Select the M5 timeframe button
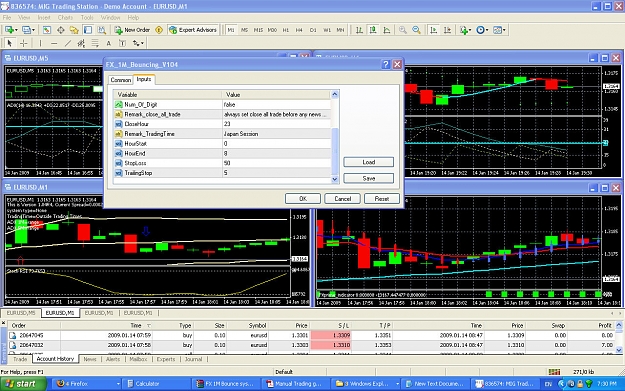This screenshot has width=625, height=391. (244, 30)
